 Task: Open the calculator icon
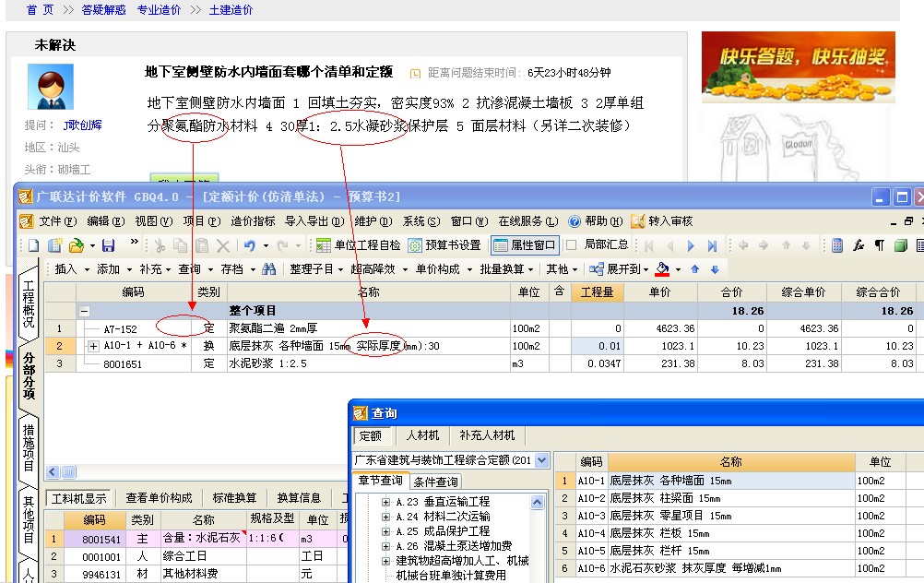836,245
